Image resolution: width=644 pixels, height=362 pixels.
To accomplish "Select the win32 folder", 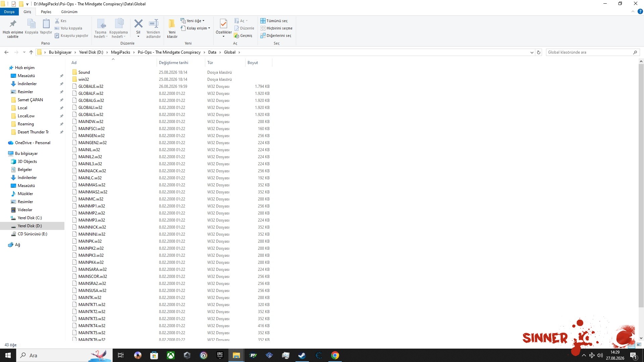I will tap(84, 79).
